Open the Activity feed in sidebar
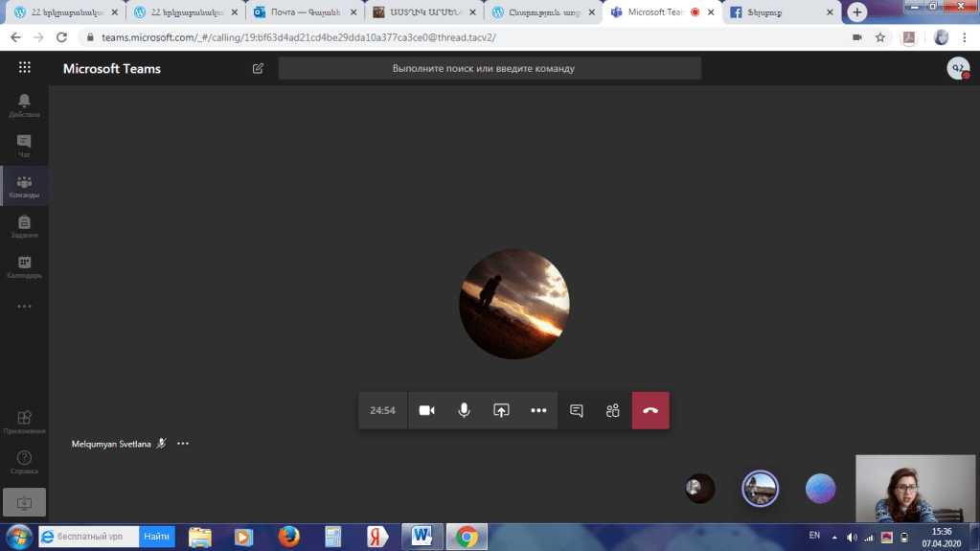The width and height of the screenshot is (980, 551). pyautogui.click(x=24, y=105)
